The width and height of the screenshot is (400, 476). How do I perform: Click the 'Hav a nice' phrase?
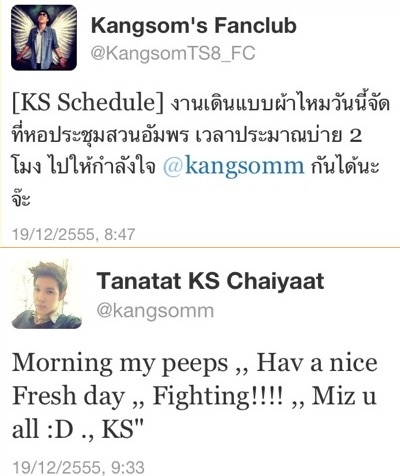[x=317, y=363]
